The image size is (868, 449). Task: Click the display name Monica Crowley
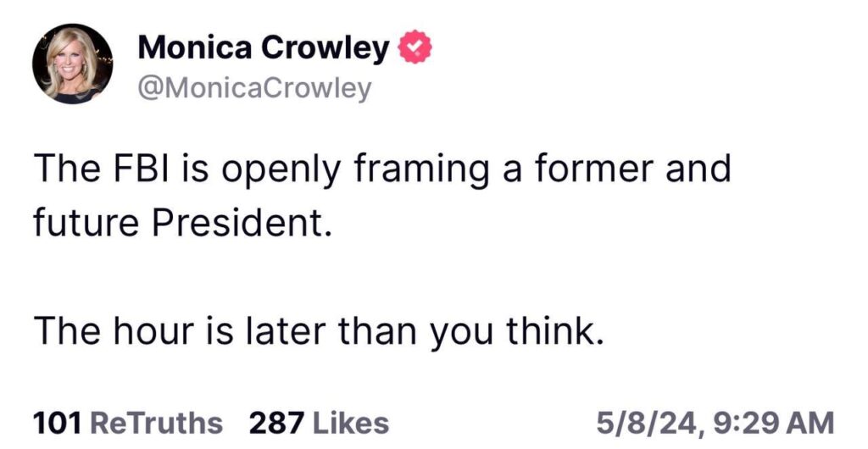coord(264,48)
